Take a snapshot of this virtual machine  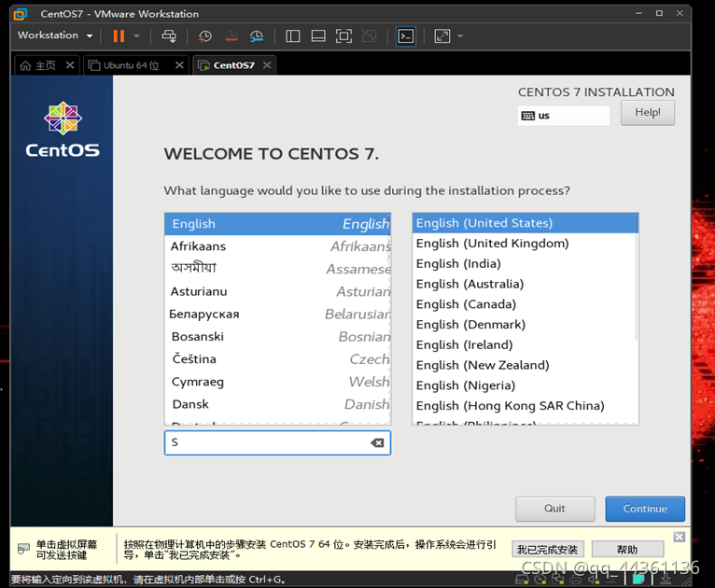point(204,36)
